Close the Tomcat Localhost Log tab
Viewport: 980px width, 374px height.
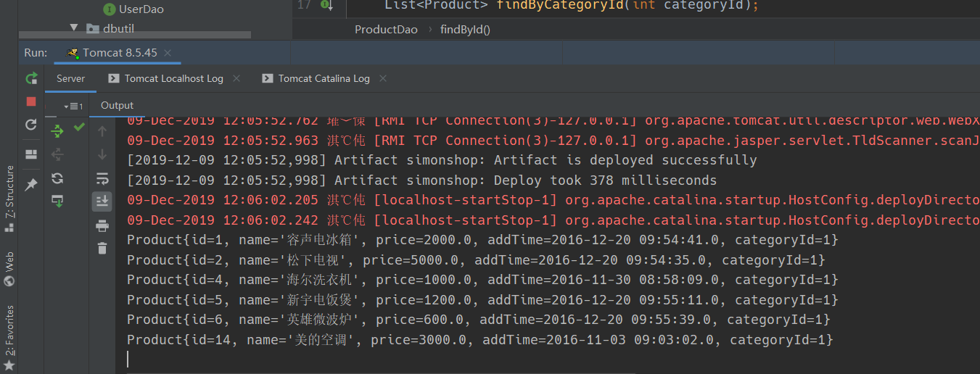(236, 78)
